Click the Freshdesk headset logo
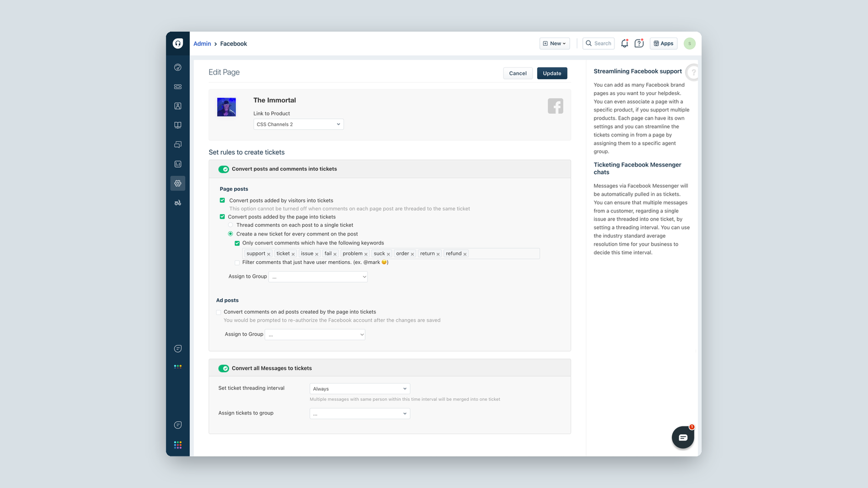This screenshot has width=868, height=488. pos(178,43)
